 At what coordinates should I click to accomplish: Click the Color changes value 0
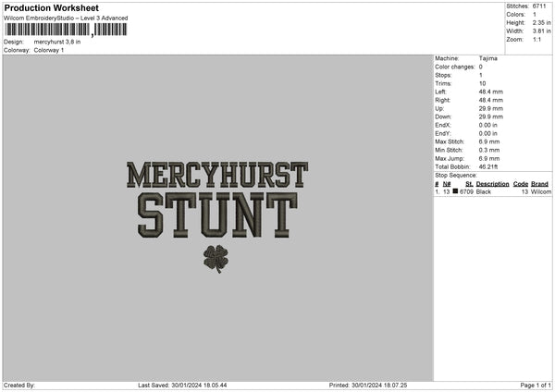(481, 67)
